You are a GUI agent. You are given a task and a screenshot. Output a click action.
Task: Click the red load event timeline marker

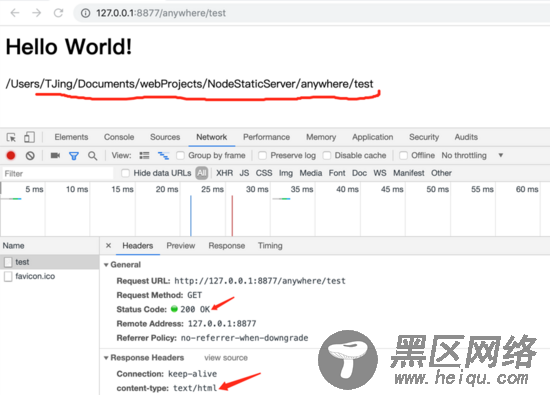pyautogui.click(x=232, y=216)
